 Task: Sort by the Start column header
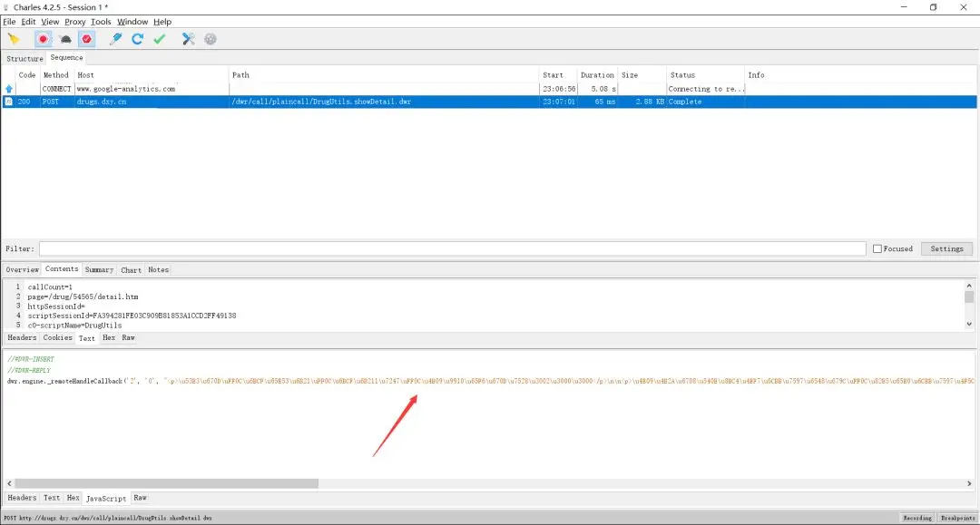(x=557, y=75)
